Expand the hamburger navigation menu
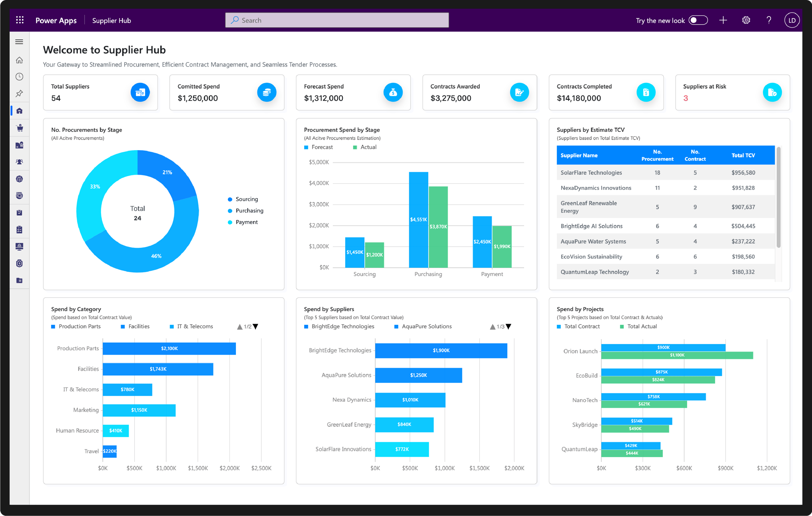Image resolution: width=812 pixels, height=516 pixels. tap(19, 42)
